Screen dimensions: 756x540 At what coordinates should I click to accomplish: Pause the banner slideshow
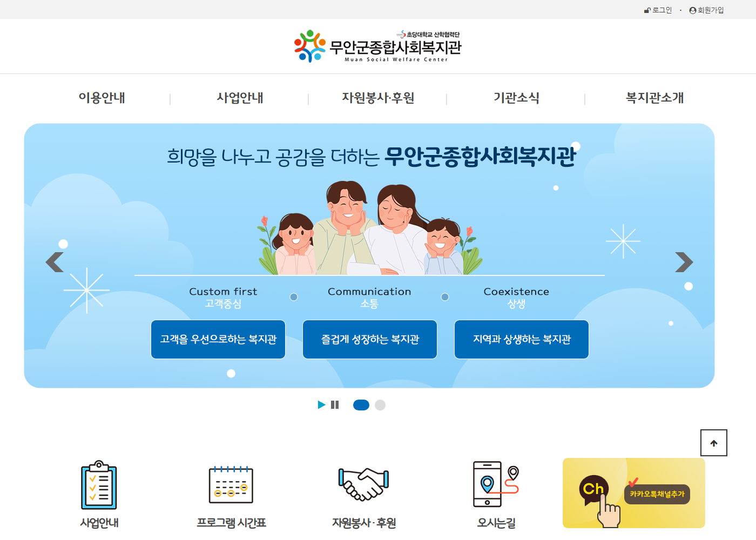pos(335,404)
